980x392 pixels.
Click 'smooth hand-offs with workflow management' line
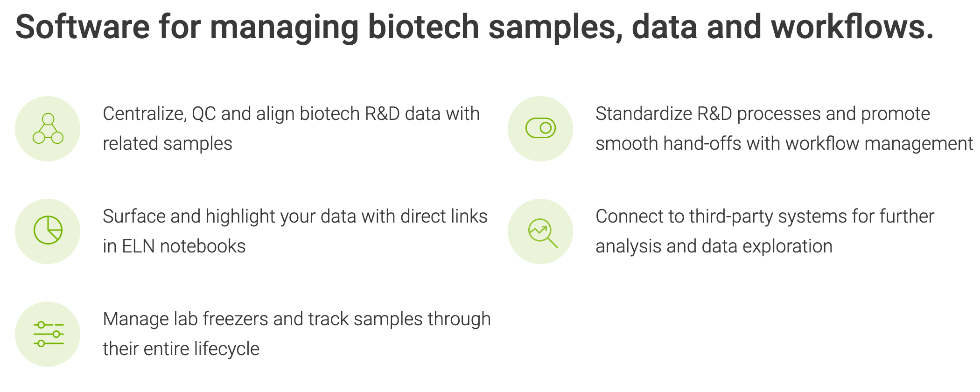pos(784,144)
